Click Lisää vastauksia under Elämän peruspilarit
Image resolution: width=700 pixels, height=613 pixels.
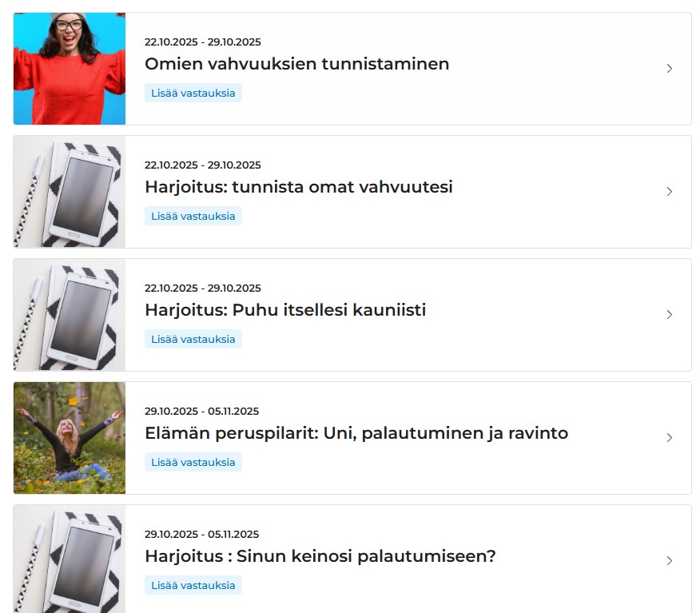(193, 462)
